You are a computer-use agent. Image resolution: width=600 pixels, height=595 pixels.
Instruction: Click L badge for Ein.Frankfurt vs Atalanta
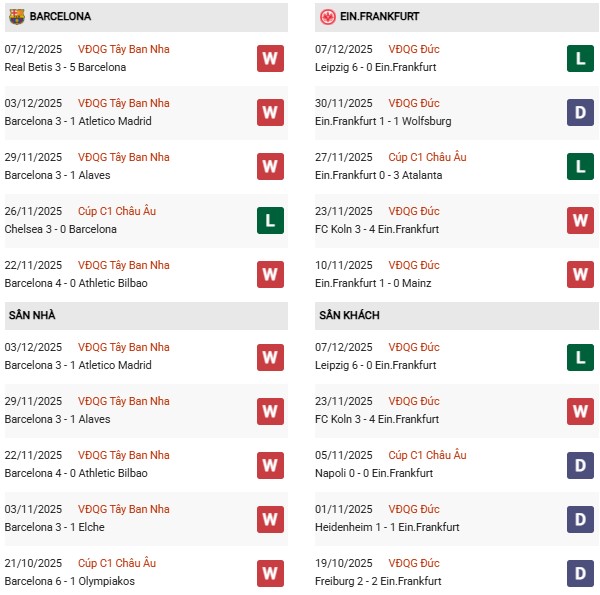pos(580,167)
